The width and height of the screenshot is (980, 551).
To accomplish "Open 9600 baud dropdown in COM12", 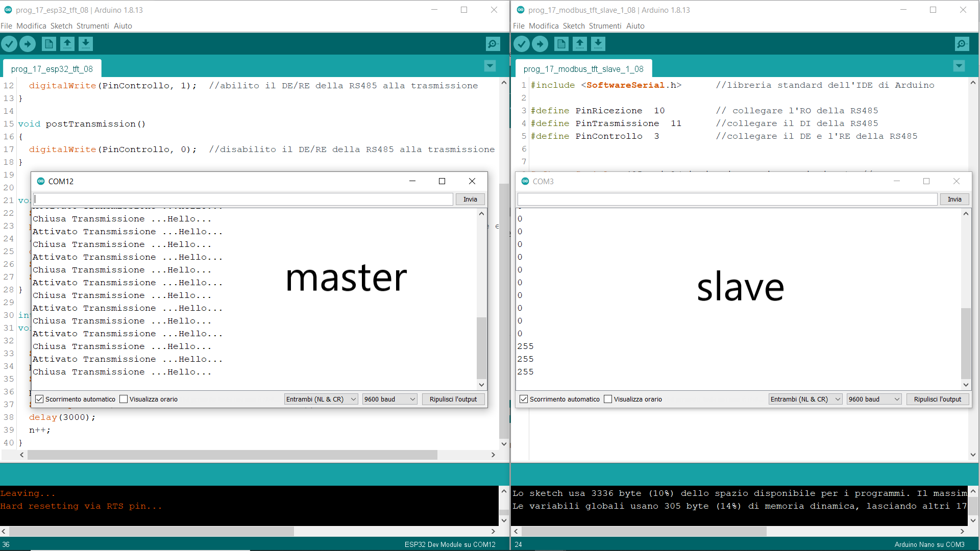I will [x=389, y=399].
